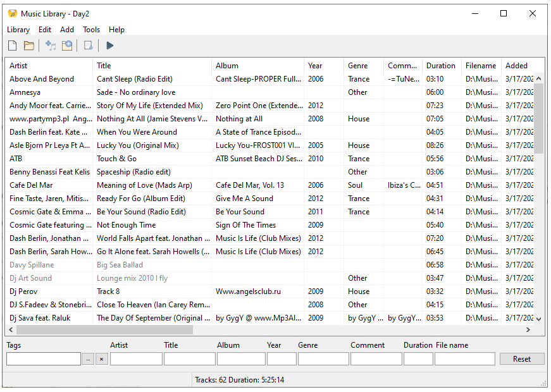Sort by the Duration column header

442,66
